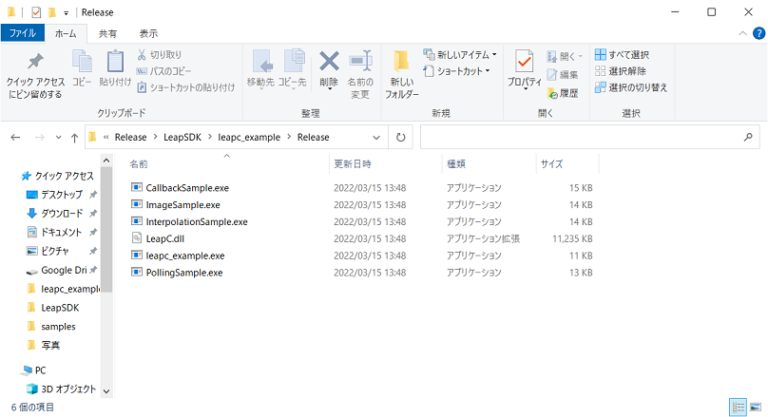Expand the PC node in navigation pane
The width and height of the screenshot is (768, 417).
[12, 370]
